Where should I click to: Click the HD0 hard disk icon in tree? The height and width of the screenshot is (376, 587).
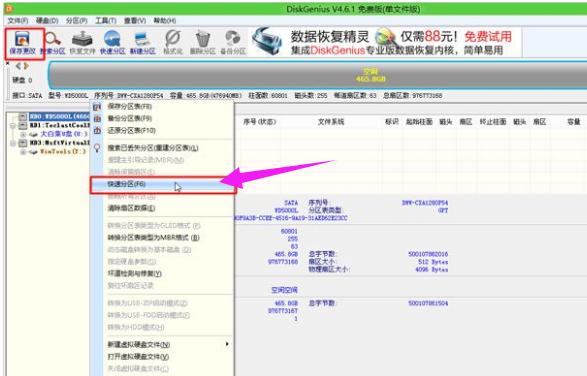tap(23, 116)
